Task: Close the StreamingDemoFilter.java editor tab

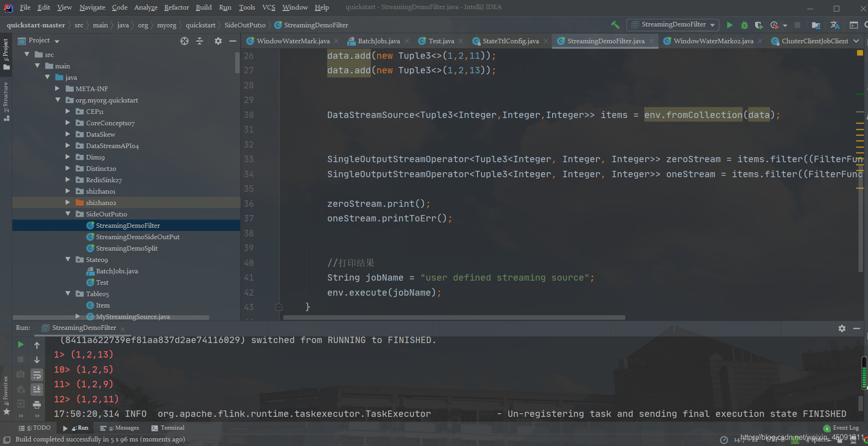Action: (x=652, y=41)
